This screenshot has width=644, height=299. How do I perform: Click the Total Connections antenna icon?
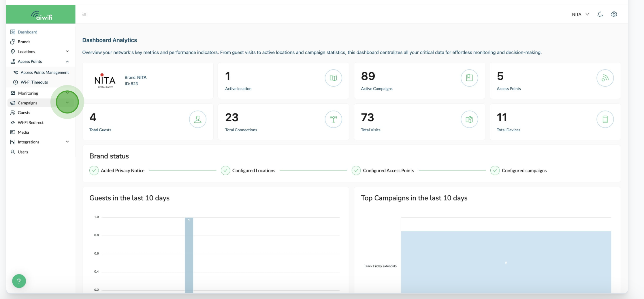pyautogui.click(x=333, y=119)
